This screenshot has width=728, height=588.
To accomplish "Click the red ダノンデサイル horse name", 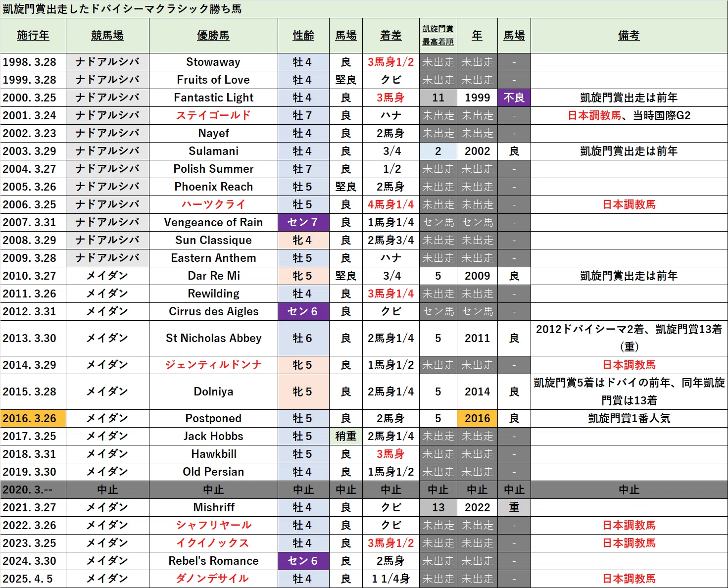I will point(213,579).
